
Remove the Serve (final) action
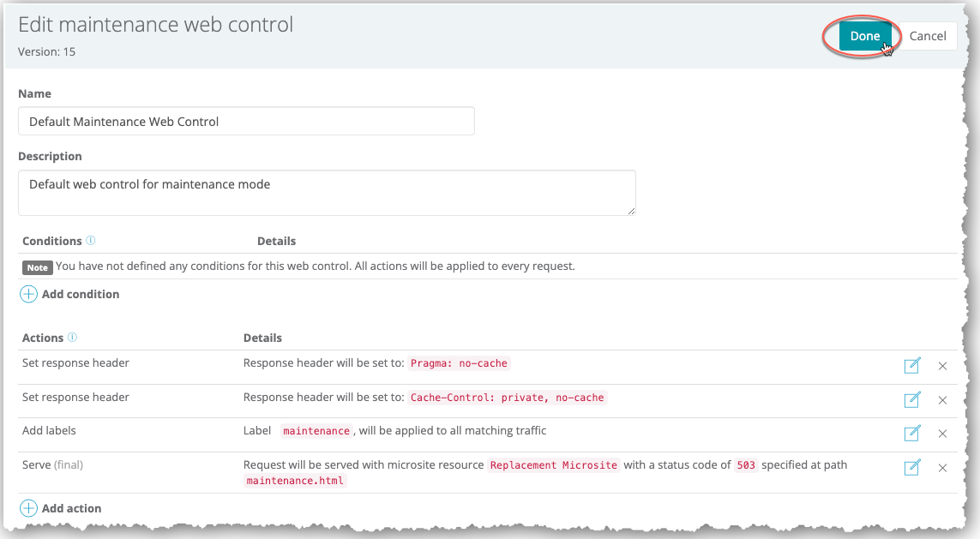(942, 468)
